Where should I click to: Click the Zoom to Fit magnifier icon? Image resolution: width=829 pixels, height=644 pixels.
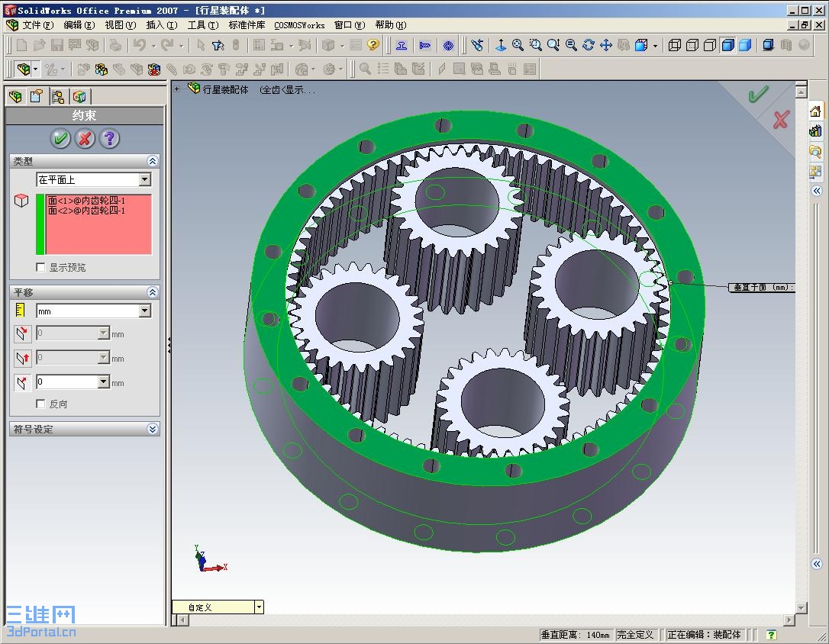pos(518,46)
